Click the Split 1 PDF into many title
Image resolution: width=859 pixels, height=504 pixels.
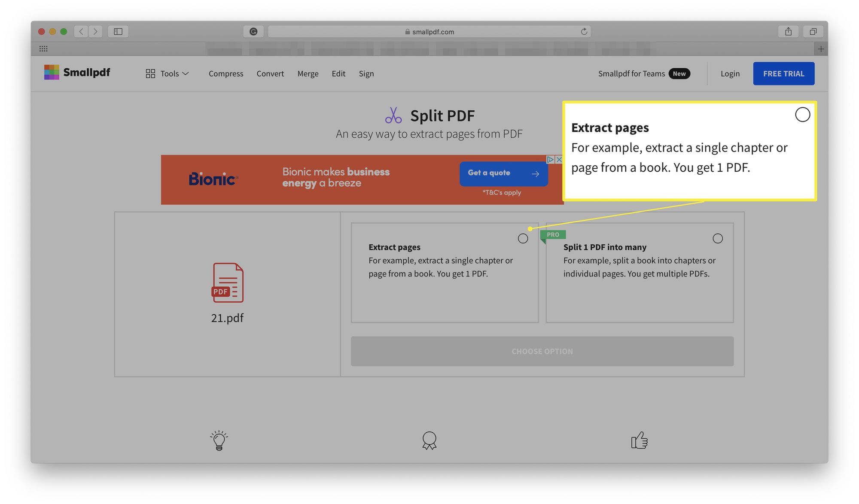(x=605, y=247)
